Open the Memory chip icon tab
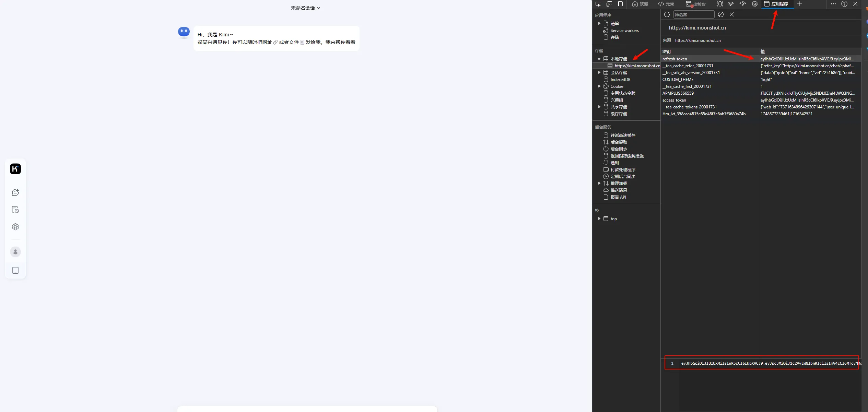This screenshot has width=868, height=412. (755, 4)
